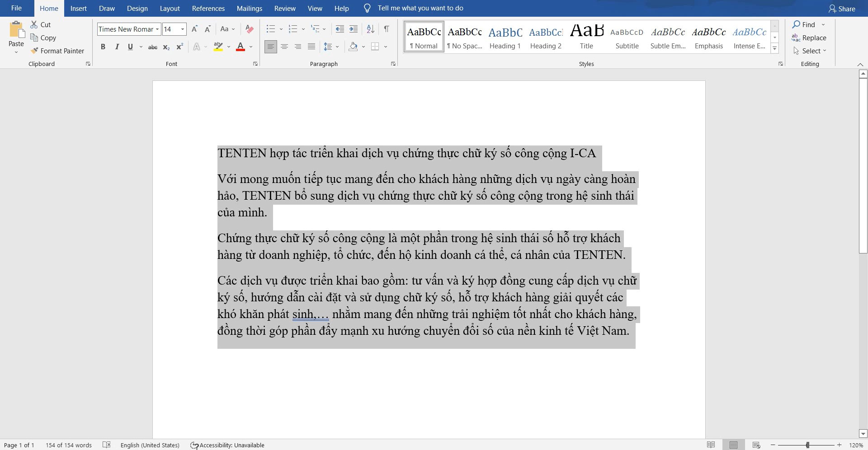Image resolution: width=868 pixels, height=450 pixels.
Task: Select Print Layout view
Action: pos(733,445)
